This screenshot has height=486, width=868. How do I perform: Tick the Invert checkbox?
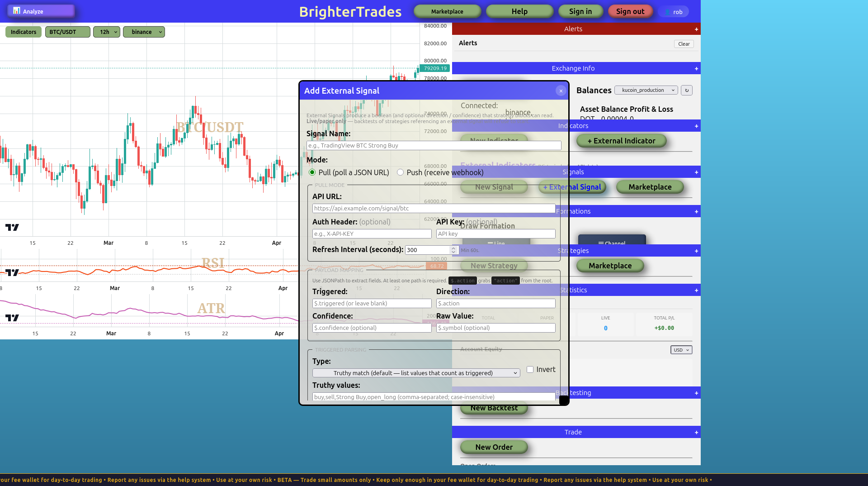(530, 370)
